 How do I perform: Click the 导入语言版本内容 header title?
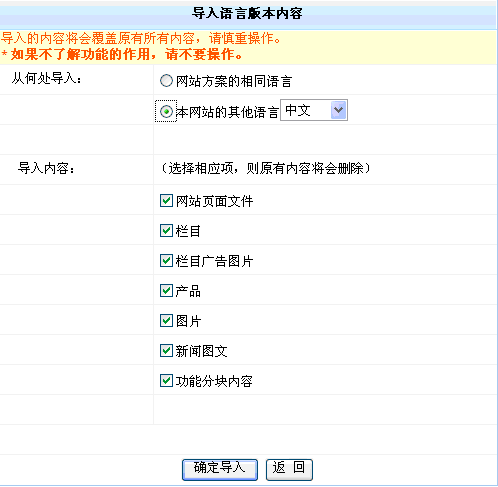coord(247,13)
